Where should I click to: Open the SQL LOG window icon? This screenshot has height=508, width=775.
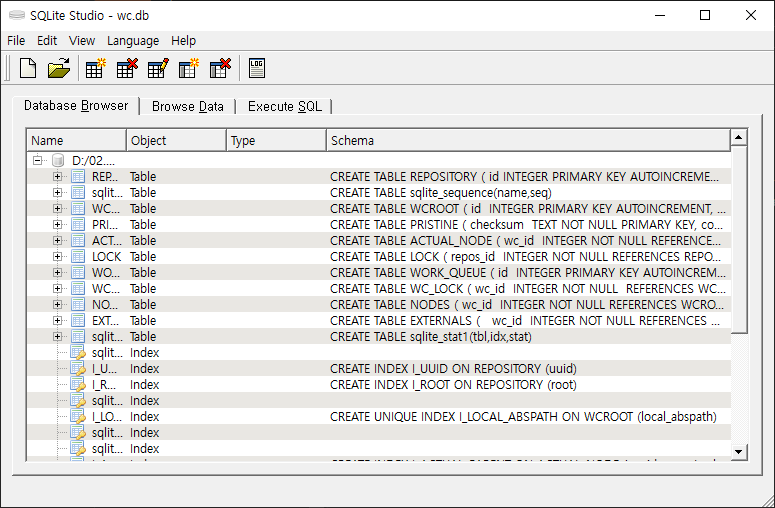pos(257,68)
